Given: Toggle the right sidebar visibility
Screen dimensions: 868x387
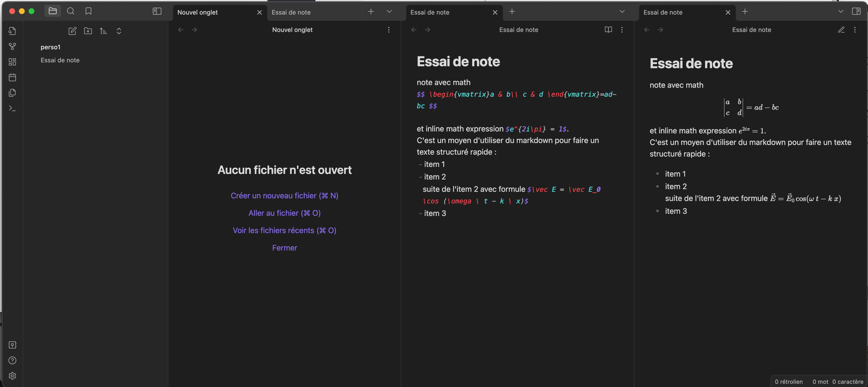Looking at the screenshot, I should (x=856, y=11).
